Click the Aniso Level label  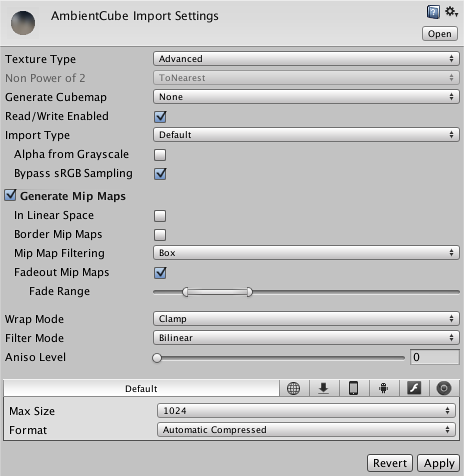pyautogui.click(x=35, y=357)
